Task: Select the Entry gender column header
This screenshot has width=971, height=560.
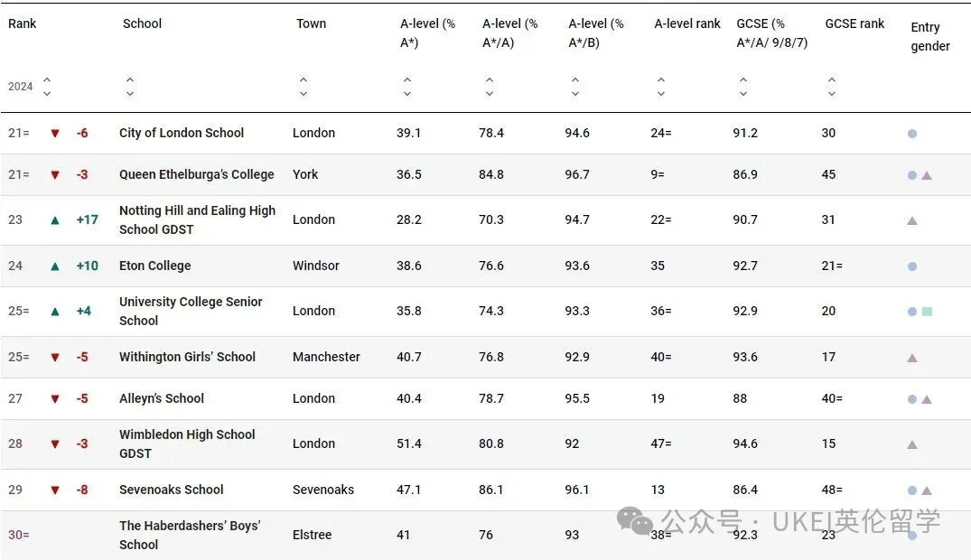Action: click(x=929, y=37)
